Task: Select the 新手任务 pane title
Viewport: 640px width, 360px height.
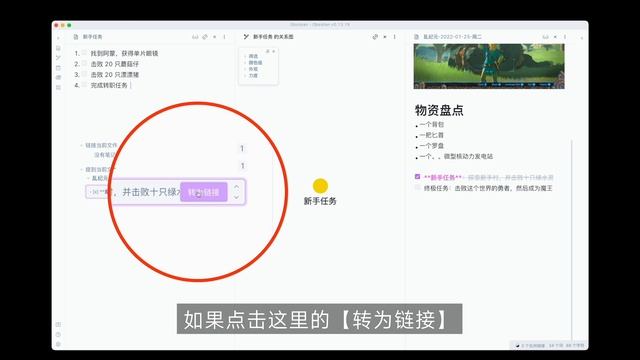Action: (93, 37)
